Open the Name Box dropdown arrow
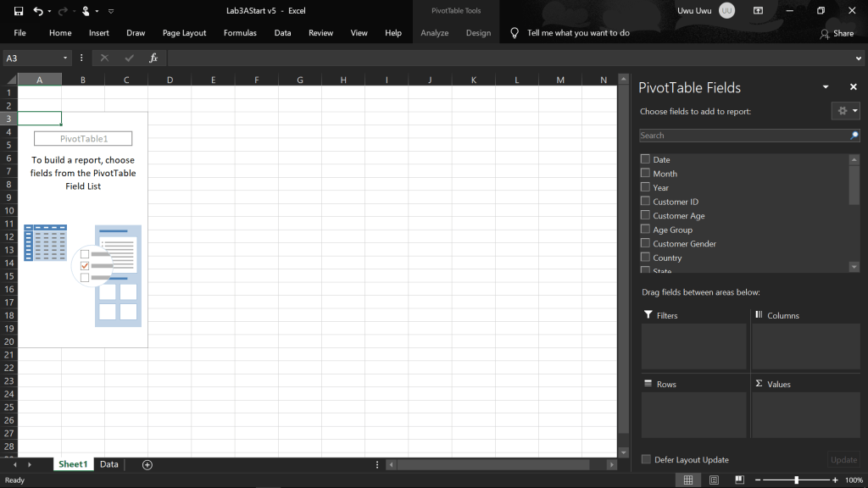This screenshot has width=868, height=488. click(x=65, y=58)
